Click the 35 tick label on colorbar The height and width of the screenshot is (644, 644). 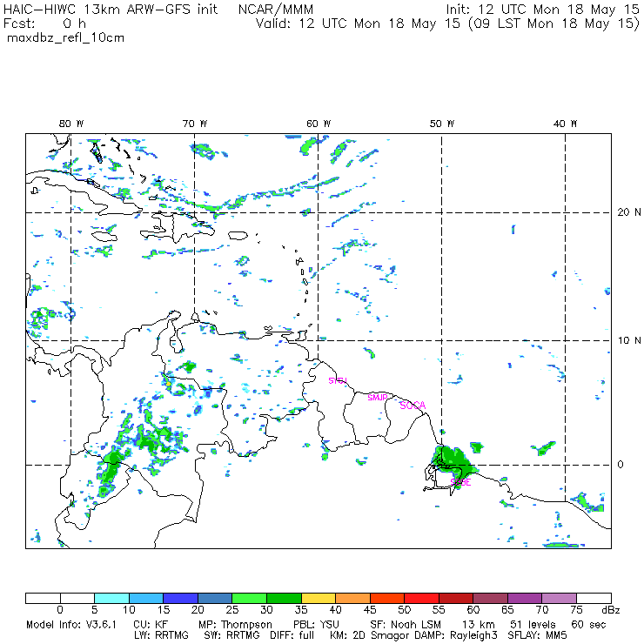coord(301,610)
